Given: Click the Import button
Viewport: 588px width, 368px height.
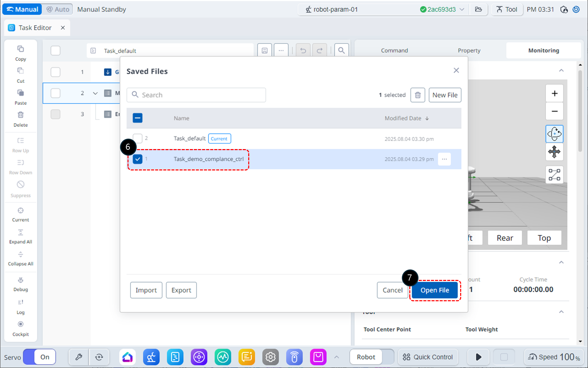Looking at the screenshot, I should tap(146, 290).
